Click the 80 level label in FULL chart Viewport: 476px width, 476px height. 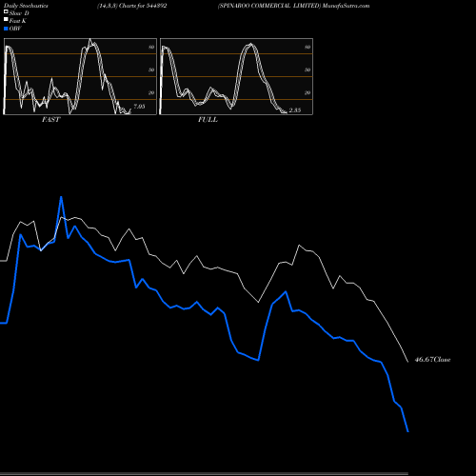307,47
